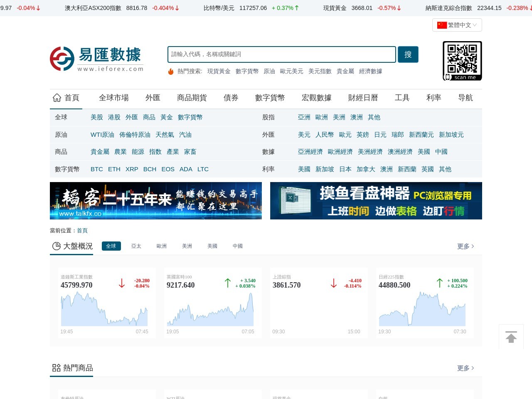This screenshot has width=532, height=399.
Task: Expand 更多 for 大盤概況 section
Action: 465,246
